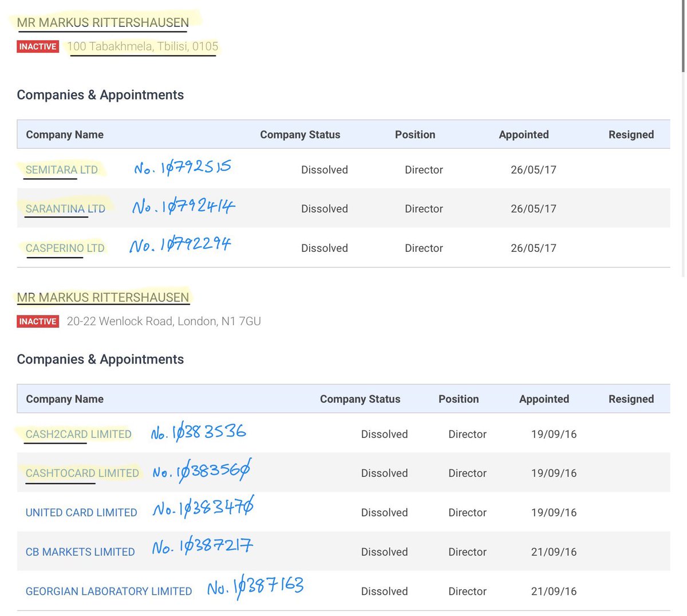Screen dimensions: 687x616
Task: Click Director in CASPERINO LTD row
Action: coord(424,248)
